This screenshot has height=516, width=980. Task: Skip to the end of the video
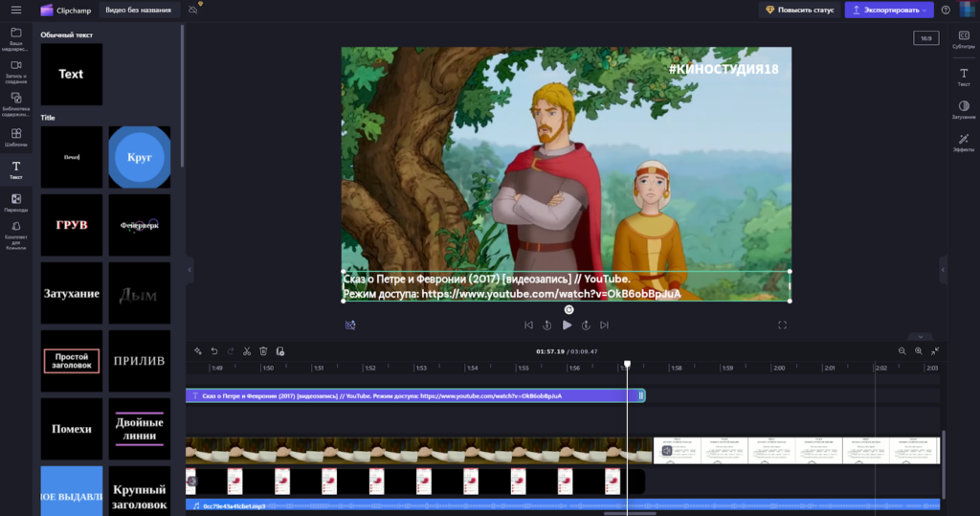coord(606,325)
